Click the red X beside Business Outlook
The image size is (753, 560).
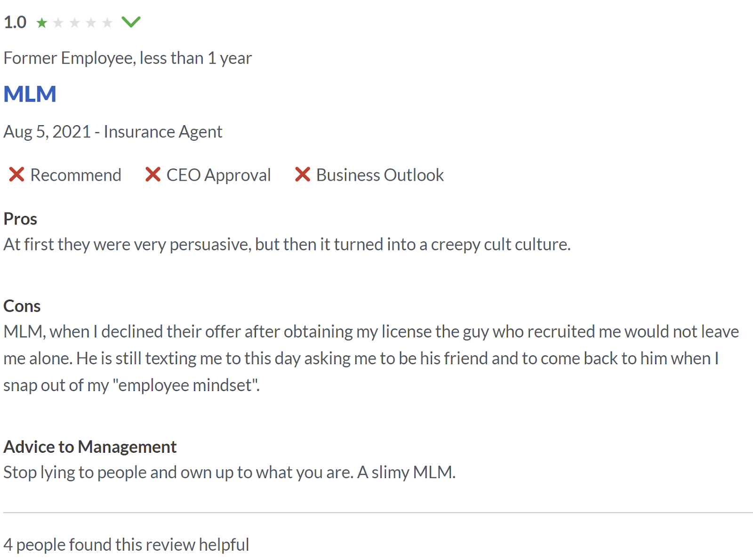(x=303, y=175)
